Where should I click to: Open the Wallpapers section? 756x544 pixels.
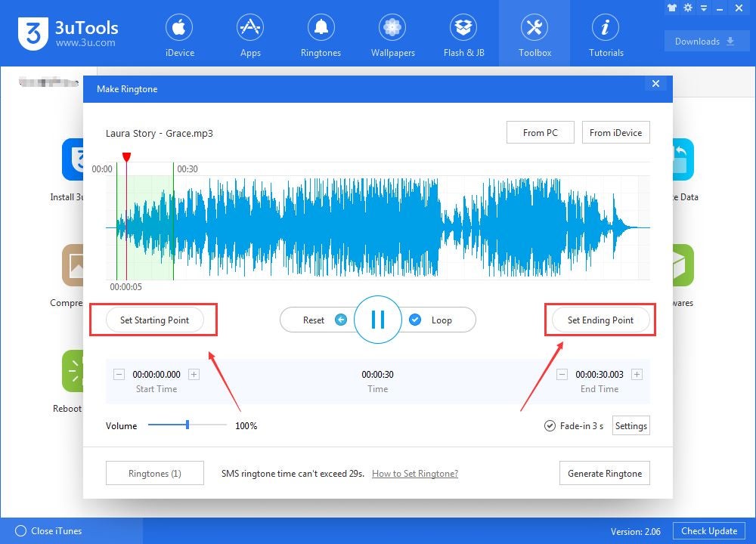[x=392, y=34]
